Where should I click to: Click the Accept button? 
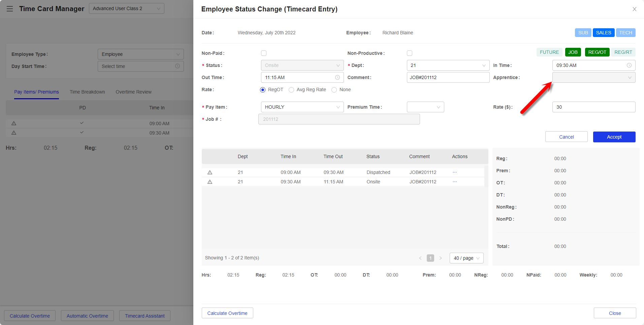point(614,137)
